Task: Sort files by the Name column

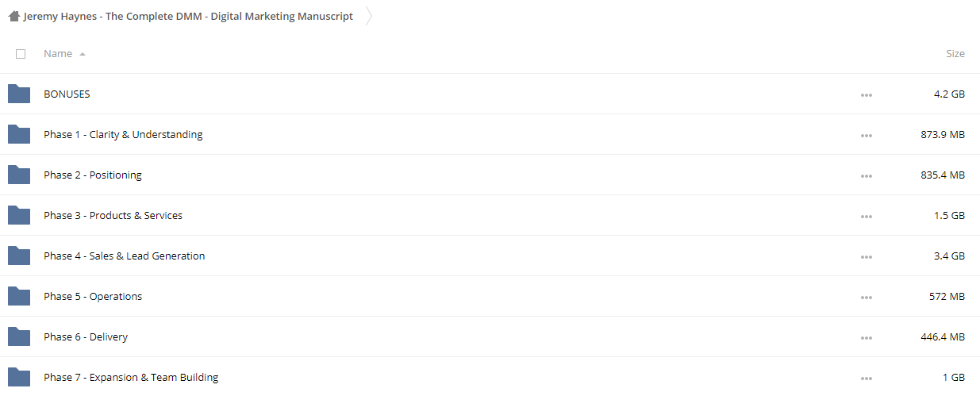Action: point(58,53)
